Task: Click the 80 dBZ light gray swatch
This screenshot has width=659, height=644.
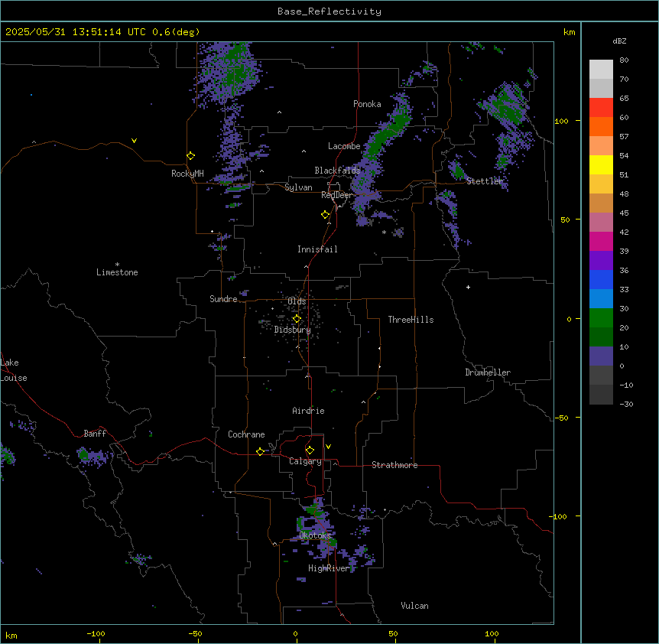Action: pos(601,70)
